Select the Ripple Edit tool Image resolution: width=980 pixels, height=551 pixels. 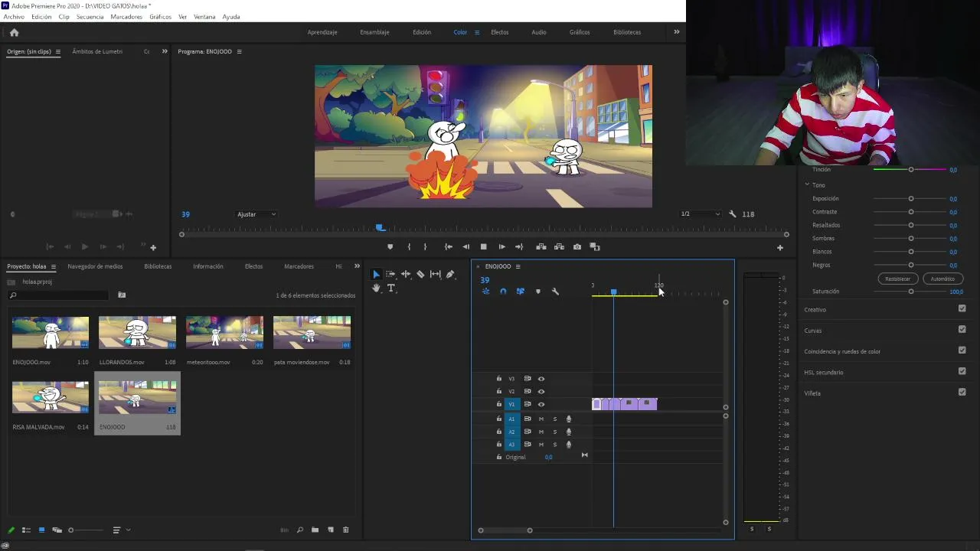[x=406, y=274]
